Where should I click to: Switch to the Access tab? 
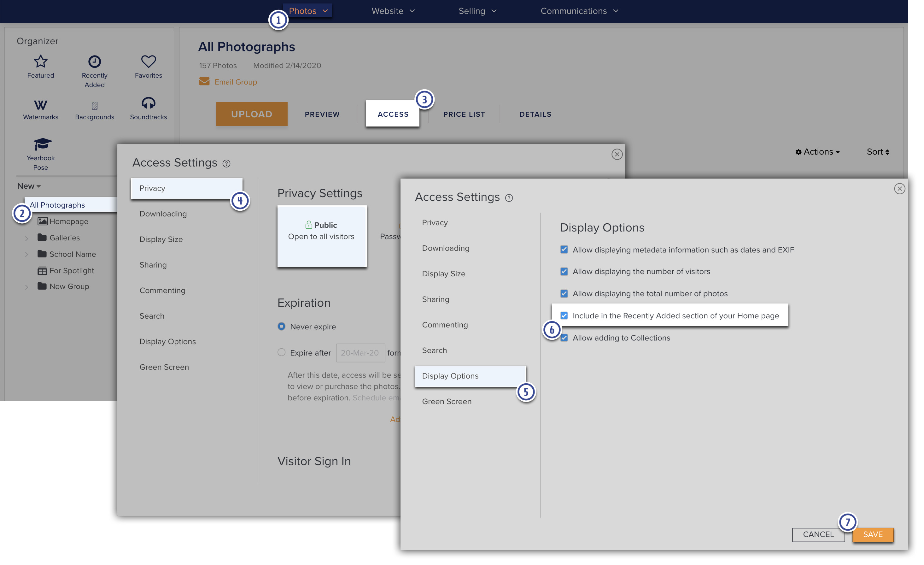click(393, 114)
